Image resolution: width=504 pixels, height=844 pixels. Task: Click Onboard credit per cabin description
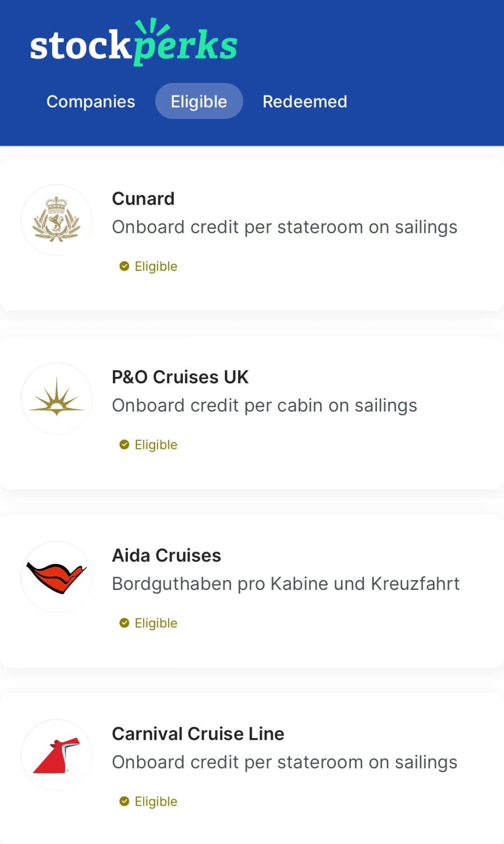click(x=265, y=406)
